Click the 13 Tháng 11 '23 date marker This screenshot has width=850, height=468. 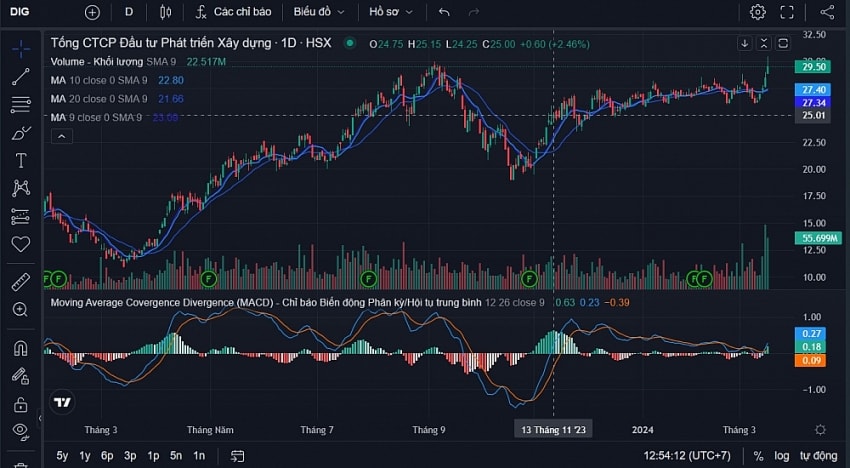[x=553, y=430]
